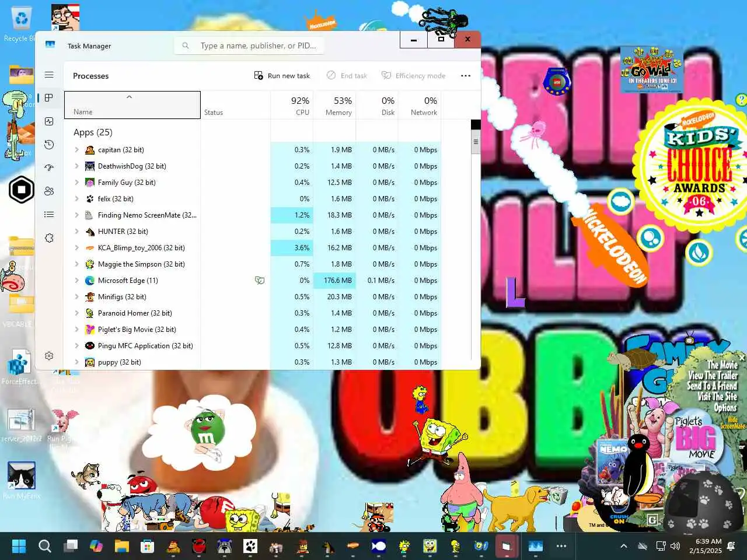Expand the Microsoft Edge (11) process group
The height and width of the screenshot is (560, 747).
76,281
